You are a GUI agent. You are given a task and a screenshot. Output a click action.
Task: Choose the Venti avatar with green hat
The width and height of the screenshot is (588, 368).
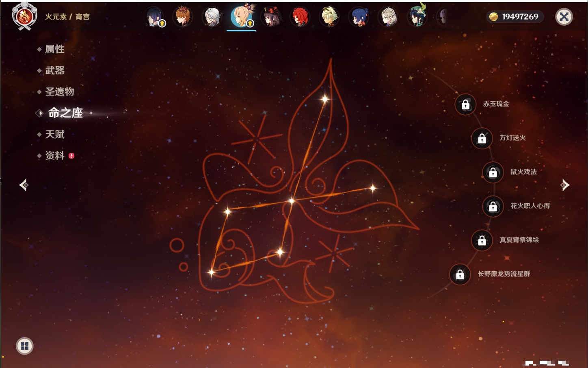pos(417,17)
